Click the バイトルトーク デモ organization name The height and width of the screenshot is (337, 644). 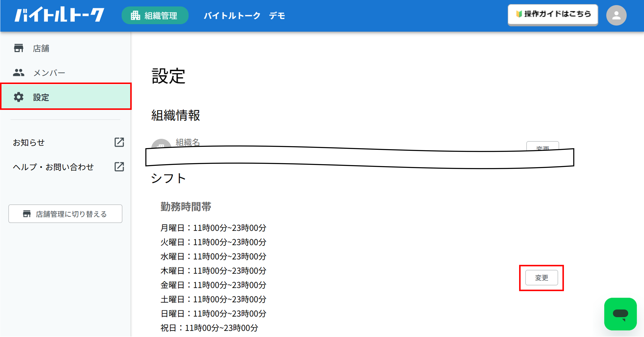coord(244,16)
